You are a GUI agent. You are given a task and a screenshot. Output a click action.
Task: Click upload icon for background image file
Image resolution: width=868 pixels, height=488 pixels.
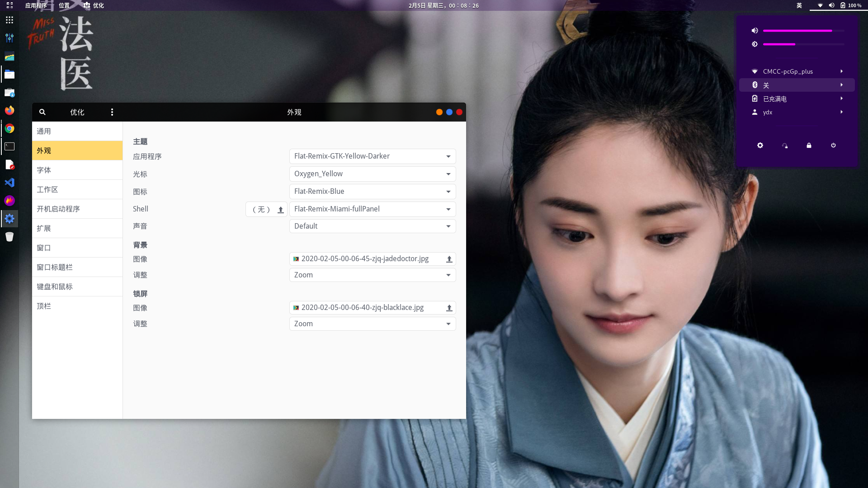click(x=449, y=259)
